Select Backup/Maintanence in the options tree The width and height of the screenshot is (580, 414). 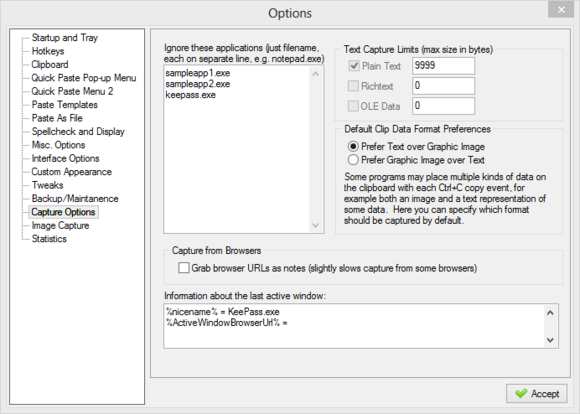pyautogui.click(x=75, y=199)
